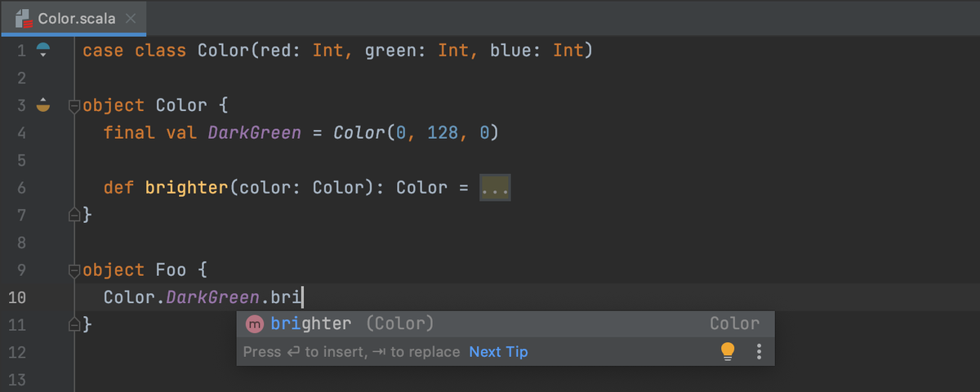Open the Next Tip link
Image resolution: width=980 pixels, height=392 pixels.
coord(498,352)
